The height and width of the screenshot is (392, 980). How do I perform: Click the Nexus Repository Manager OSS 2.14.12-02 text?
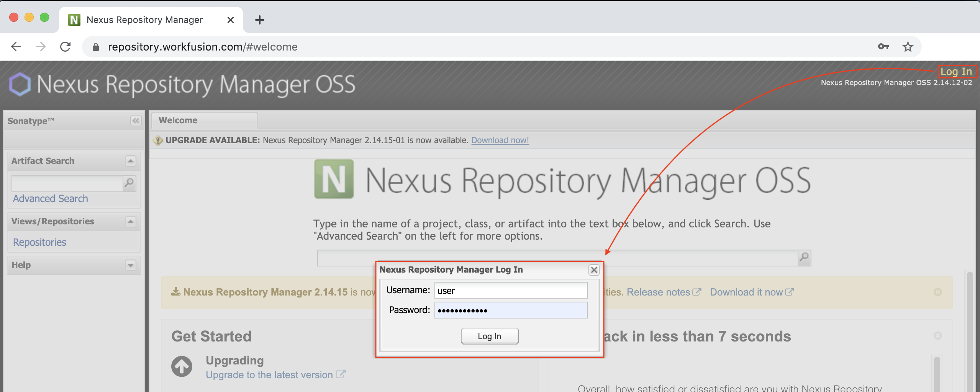[896, 82]
